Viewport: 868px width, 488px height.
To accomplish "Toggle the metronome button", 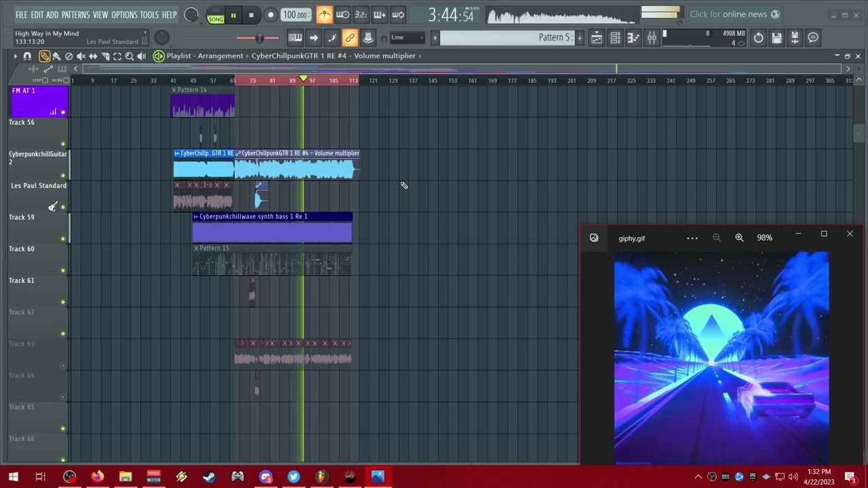I will (x=324, y=14).
